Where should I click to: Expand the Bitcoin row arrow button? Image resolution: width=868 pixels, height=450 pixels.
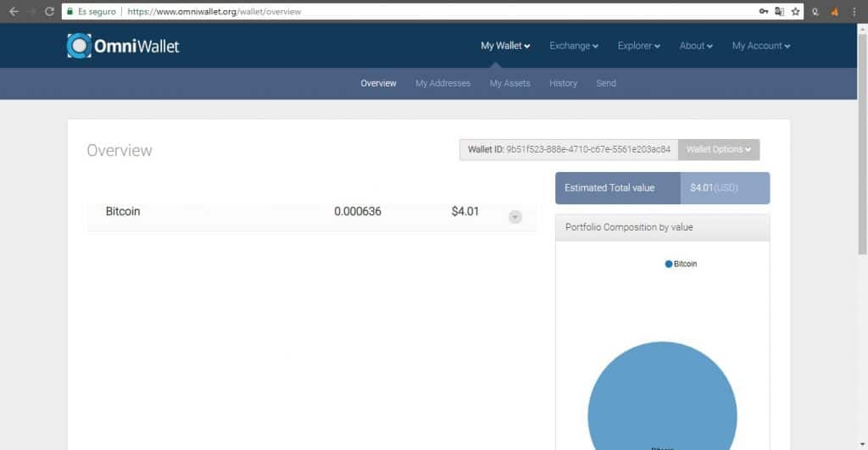(x=515, y=216)
